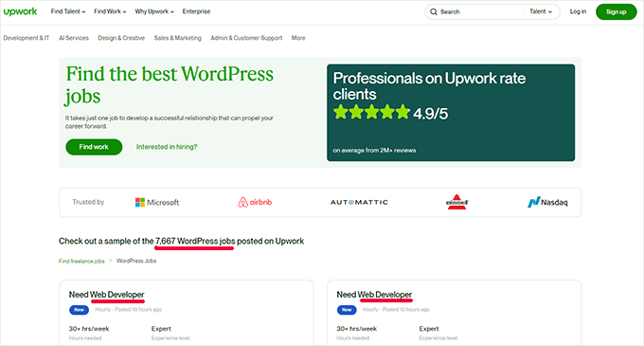Click the Upwork logo
The image size is (644, 346).
20,12
